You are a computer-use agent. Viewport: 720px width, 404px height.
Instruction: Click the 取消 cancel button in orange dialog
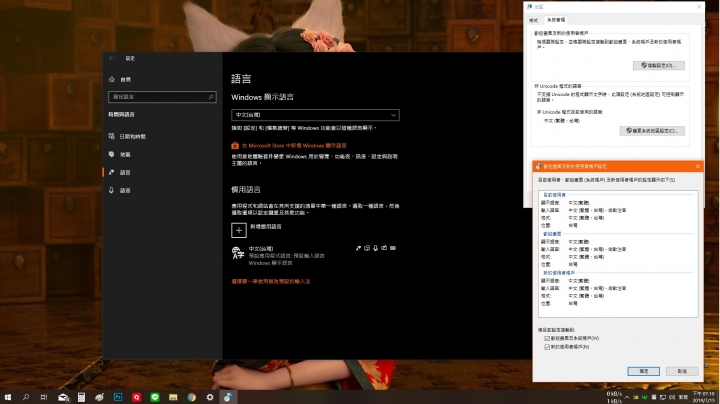coord(682,371)
